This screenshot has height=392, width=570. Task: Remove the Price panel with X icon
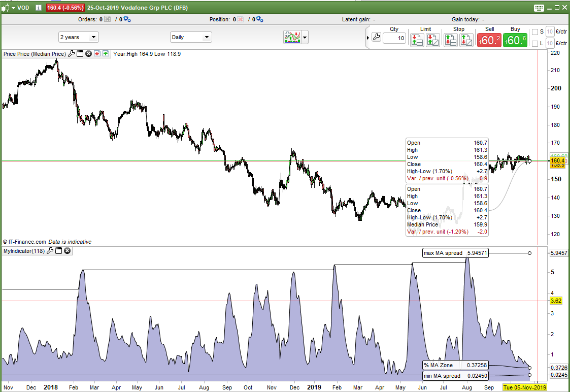[x=88, y=54]
